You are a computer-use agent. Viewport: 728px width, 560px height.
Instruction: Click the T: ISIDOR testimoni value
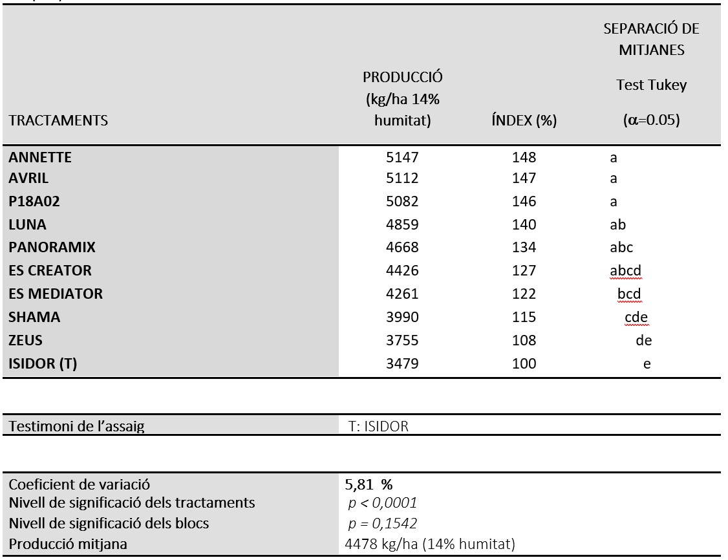coord(378,426)
